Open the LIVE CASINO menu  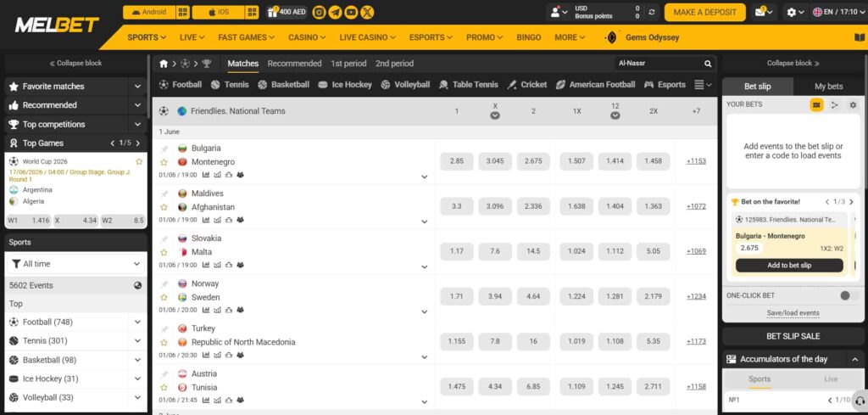(368, 37)
